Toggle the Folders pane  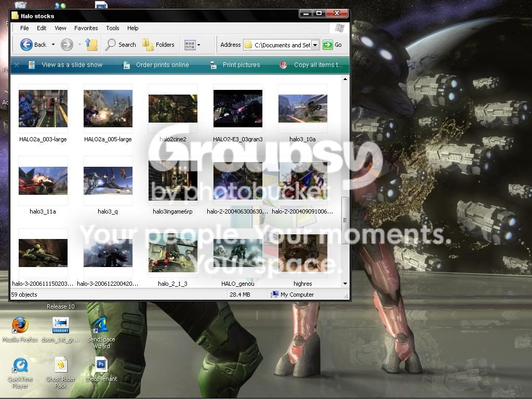(x=158, y=45)
